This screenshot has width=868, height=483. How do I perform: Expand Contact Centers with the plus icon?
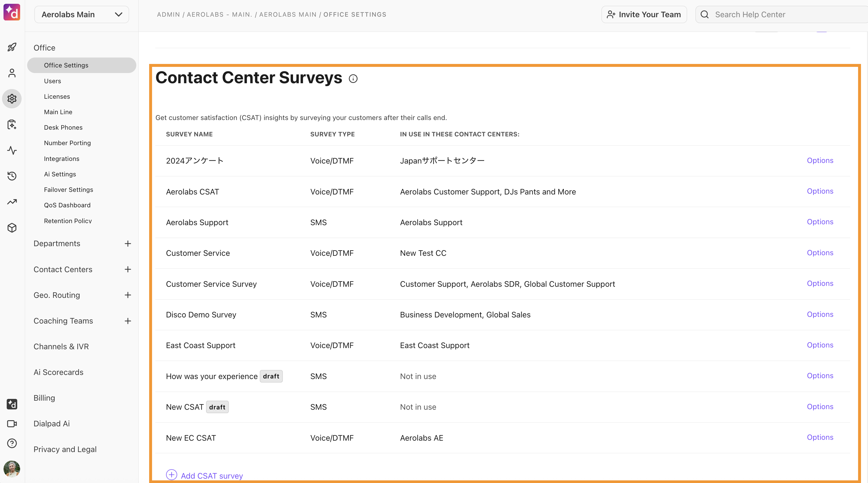pyautogui.click(x=128, y=269)
